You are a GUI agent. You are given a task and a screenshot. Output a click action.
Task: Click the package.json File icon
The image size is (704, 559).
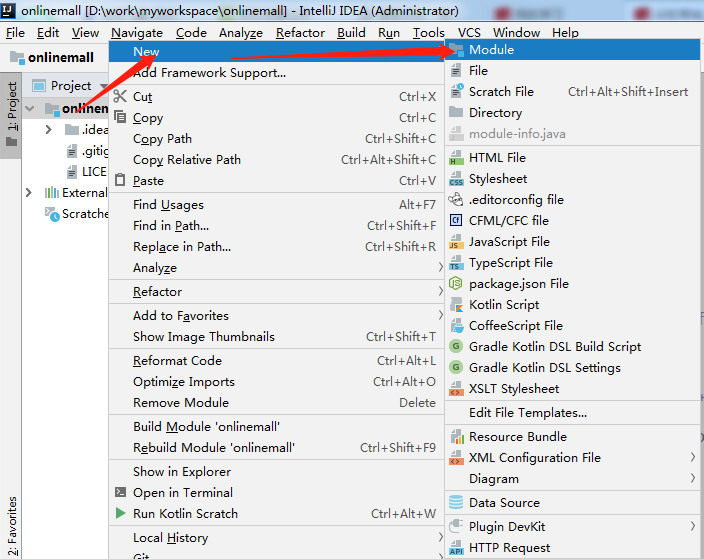coord(456,283)
